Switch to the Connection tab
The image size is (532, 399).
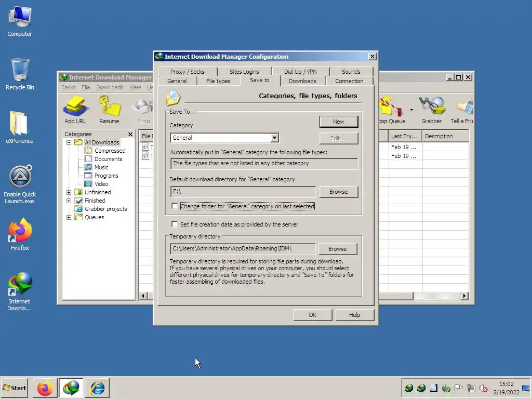tap(349, 81)
